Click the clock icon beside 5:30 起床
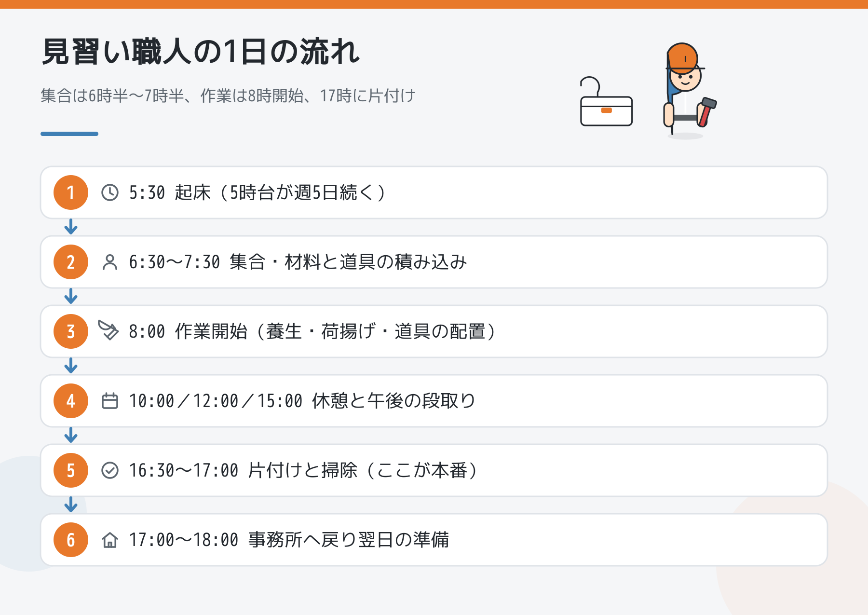868x615 pixels. point(110,192)
